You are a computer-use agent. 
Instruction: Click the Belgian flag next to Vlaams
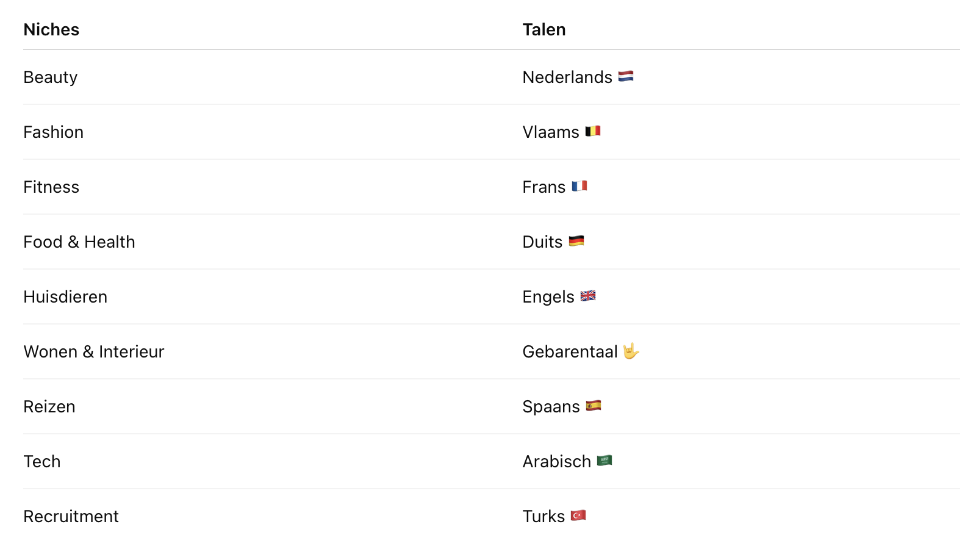click(x=593, y=131)
